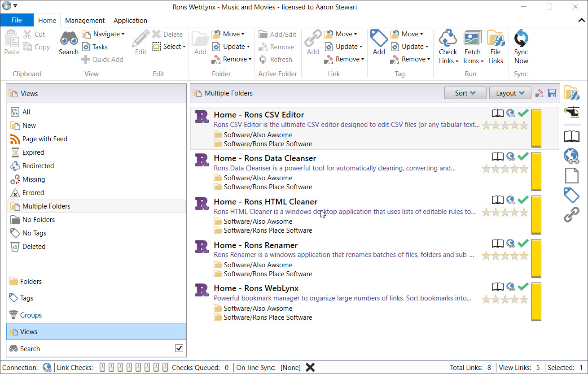Select the No Tags view

[96, 233]
